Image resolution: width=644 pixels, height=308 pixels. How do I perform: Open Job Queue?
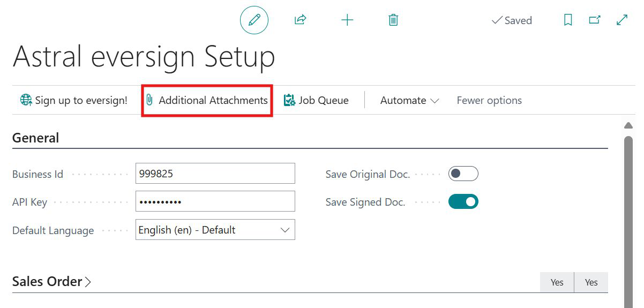(316, 100)
